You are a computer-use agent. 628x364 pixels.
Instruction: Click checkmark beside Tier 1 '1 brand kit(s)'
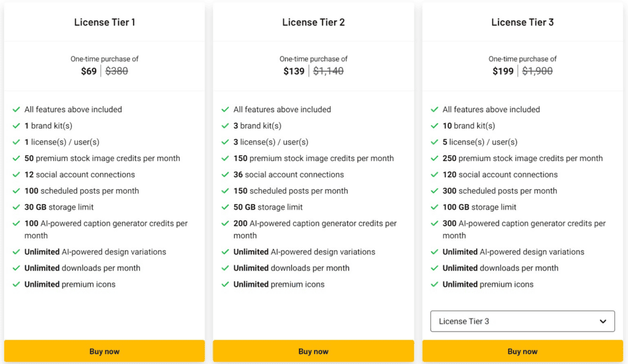point(17,126)
